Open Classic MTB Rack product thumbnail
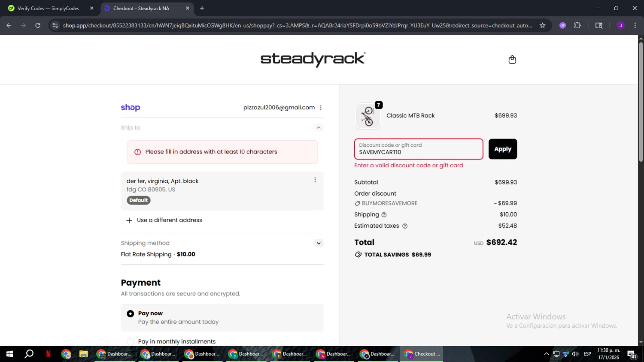 pos(368,116)
